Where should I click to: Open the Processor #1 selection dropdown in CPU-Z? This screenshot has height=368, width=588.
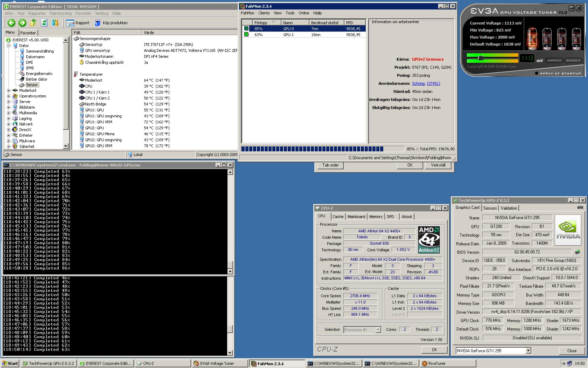(x=378, y=330)
